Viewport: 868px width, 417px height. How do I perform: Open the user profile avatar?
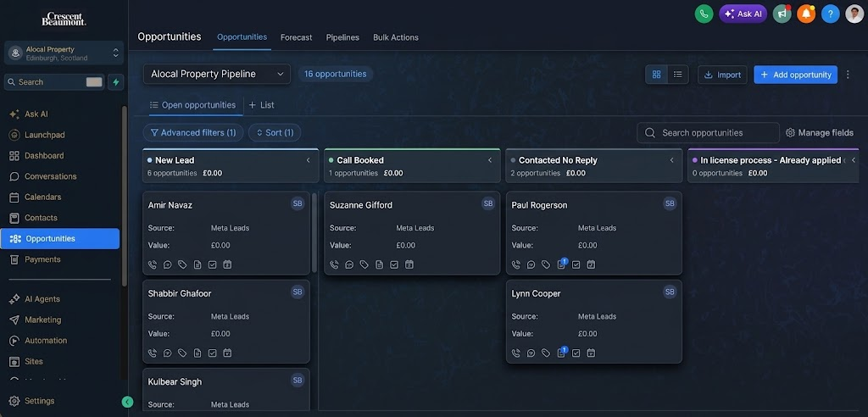(x=854, y=14)
